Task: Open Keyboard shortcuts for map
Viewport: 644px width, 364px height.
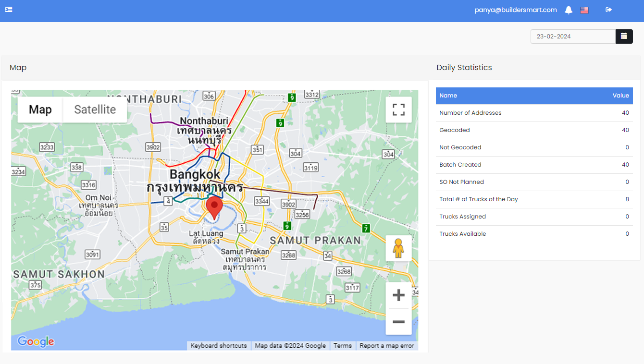Action: click(x=219, y=346)
